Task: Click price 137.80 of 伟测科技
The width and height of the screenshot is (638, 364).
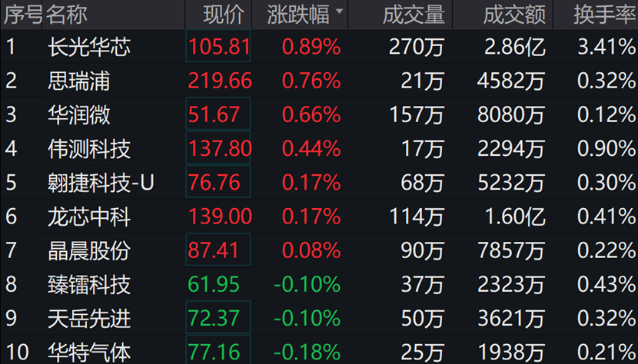Action: 220,148
